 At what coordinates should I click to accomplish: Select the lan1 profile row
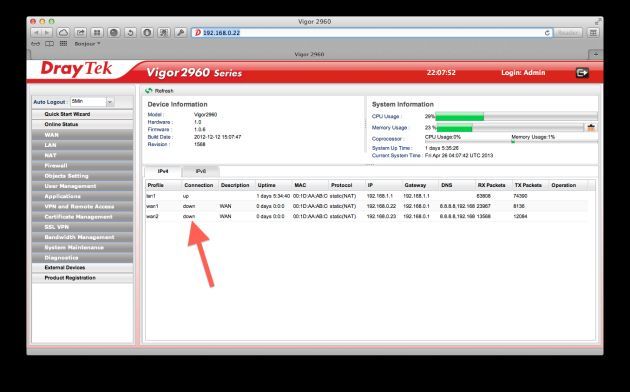pos(366,196)
